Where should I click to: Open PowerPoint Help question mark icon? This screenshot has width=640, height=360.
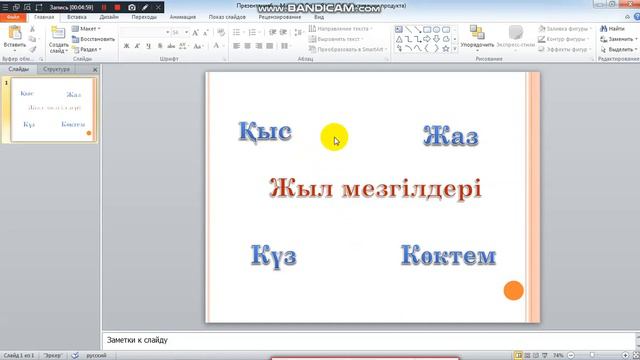click(637, 17)
